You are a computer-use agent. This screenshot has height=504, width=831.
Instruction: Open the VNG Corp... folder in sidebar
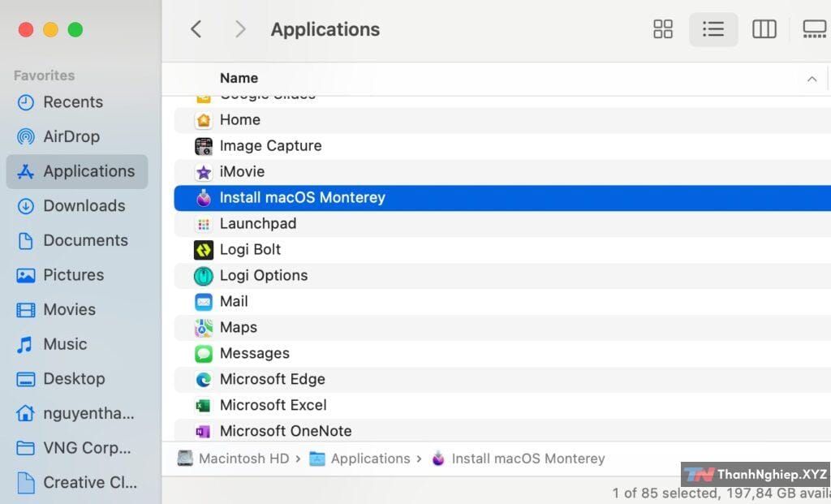click(87, 447)
